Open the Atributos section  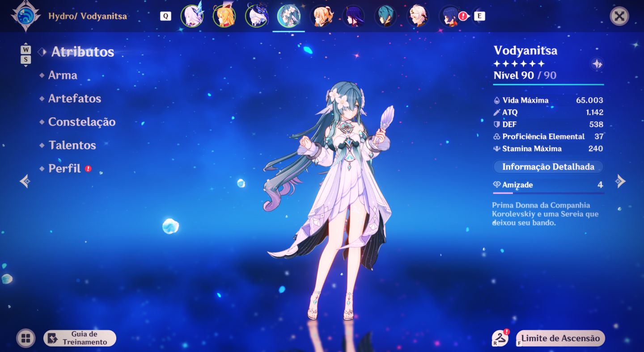coord(83,52)
